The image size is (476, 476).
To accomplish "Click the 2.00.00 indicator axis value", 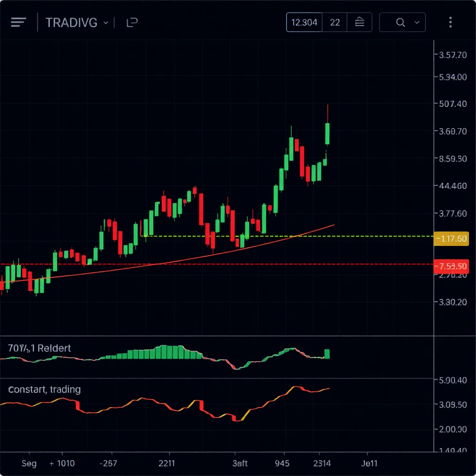I will 453,429.
